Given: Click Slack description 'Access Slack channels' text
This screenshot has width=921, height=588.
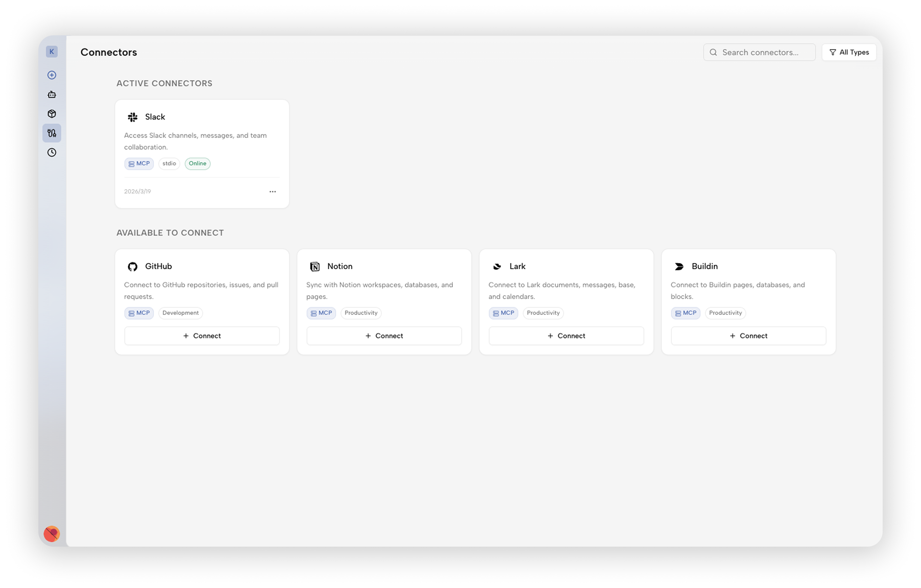Looking at the screenshot, I should click(195, 141).
